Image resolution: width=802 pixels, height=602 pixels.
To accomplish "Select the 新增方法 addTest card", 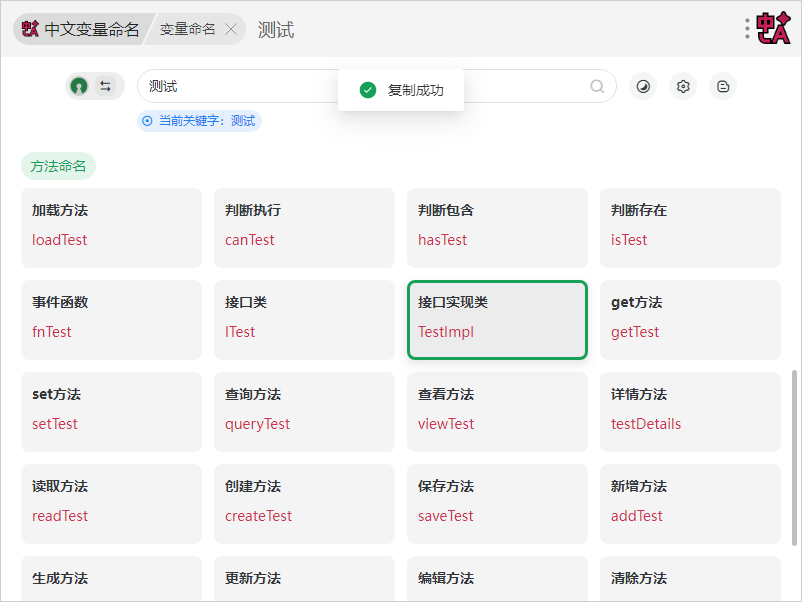I will [690, 504].
